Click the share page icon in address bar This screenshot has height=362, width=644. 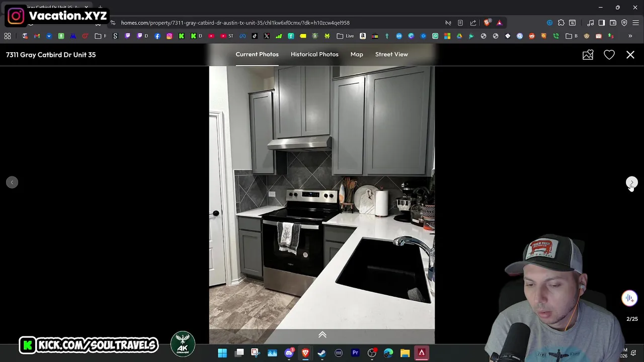tap(473, 23)
